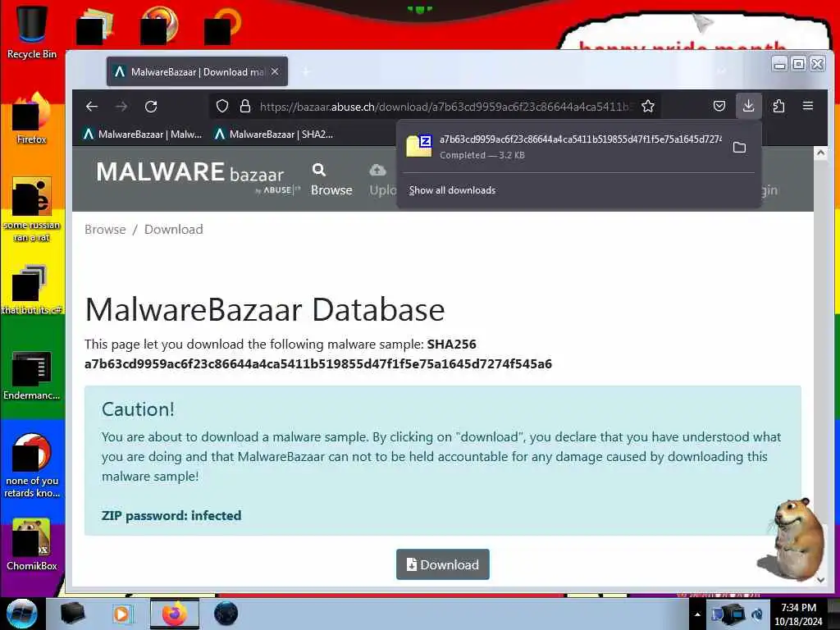This screenshot has height=630, width=840.
Task: Expand hidden system tray icons arrow
Action: coord(697,614)
